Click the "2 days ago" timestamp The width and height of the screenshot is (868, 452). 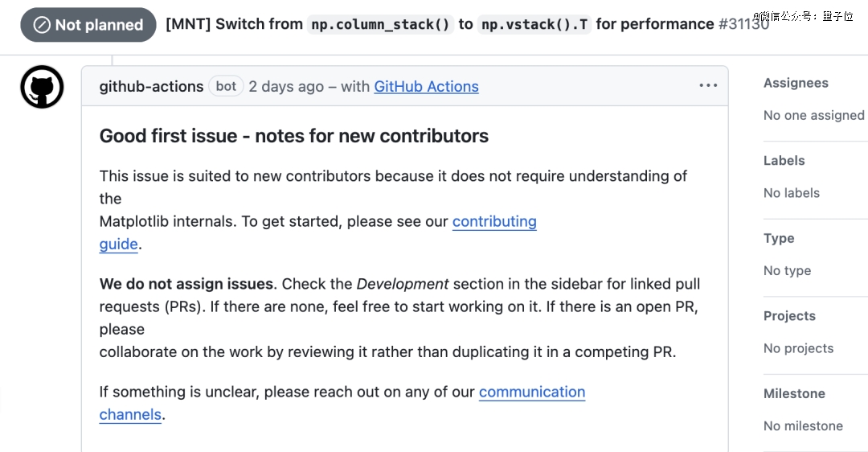(x=285, y=87)
